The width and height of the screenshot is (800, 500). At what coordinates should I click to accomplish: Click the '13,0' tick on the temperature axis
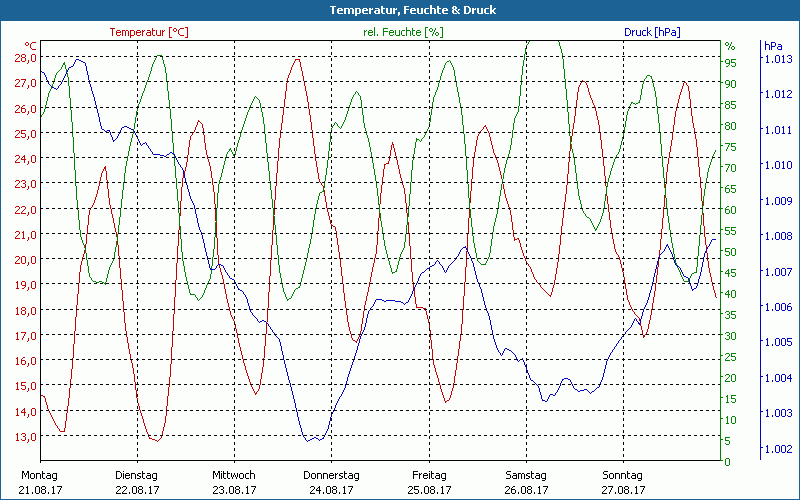coord(25,436)
